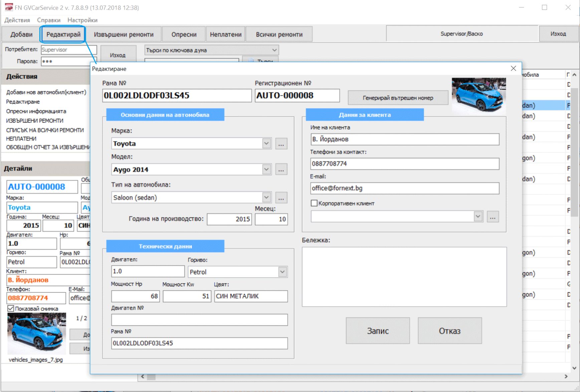
Task: Uncheck Показвай снимка checkbox
Action: [x=11, y=309]
